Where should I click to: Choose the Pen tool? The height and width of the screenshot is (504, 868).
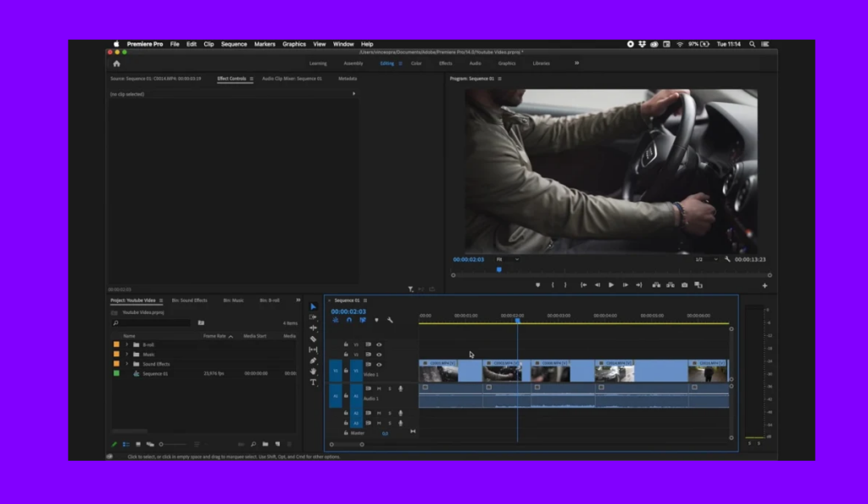[x=313, y=361]
